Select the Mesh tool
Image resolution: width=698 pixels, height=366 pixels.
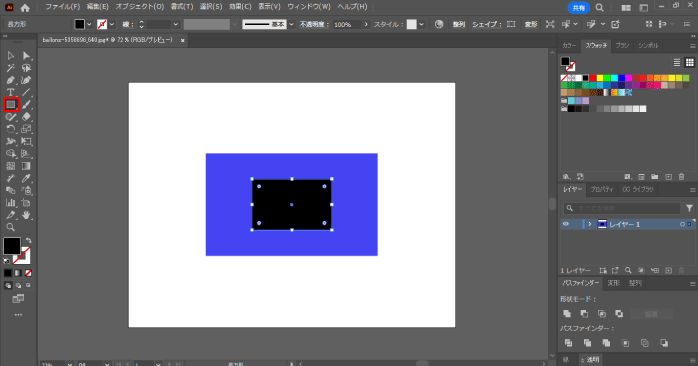point(11,166)
